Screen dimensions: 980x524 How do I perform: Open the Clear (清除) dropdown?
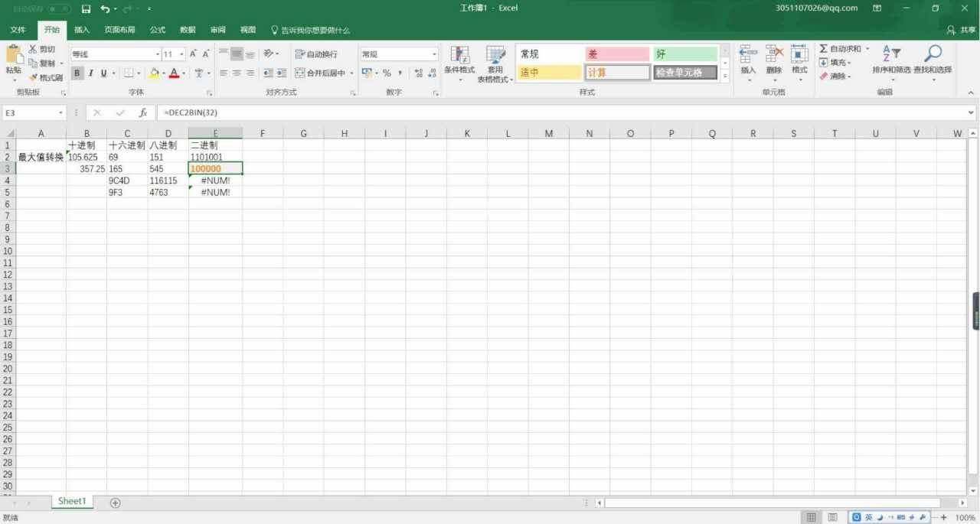coord(835,76)
